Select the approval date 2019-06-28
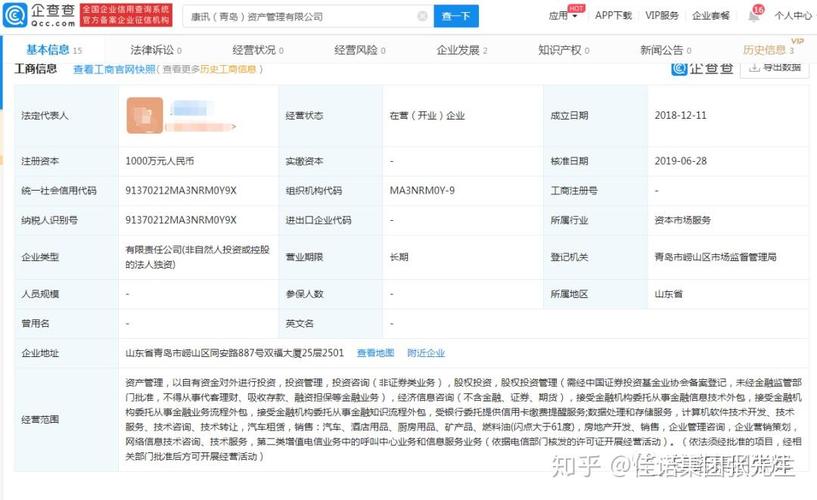817x500 pixels. [x=680, y=161]
